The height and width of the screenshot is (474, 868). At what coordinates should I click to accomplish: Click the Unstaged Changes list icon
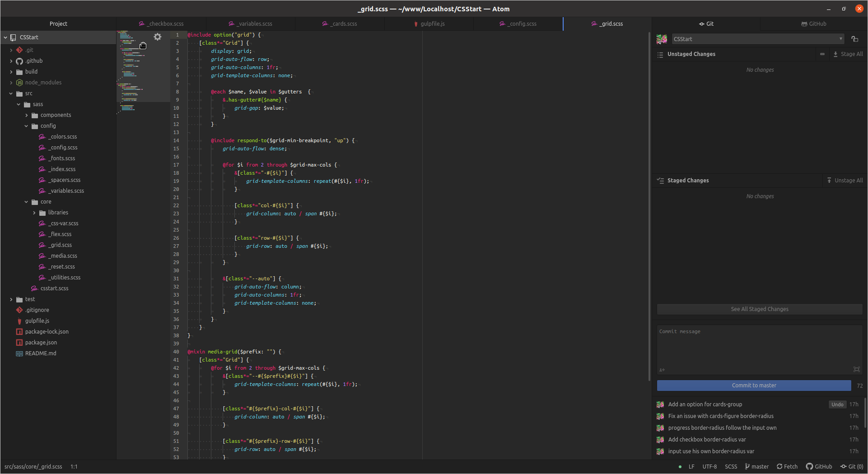[660, 54]
